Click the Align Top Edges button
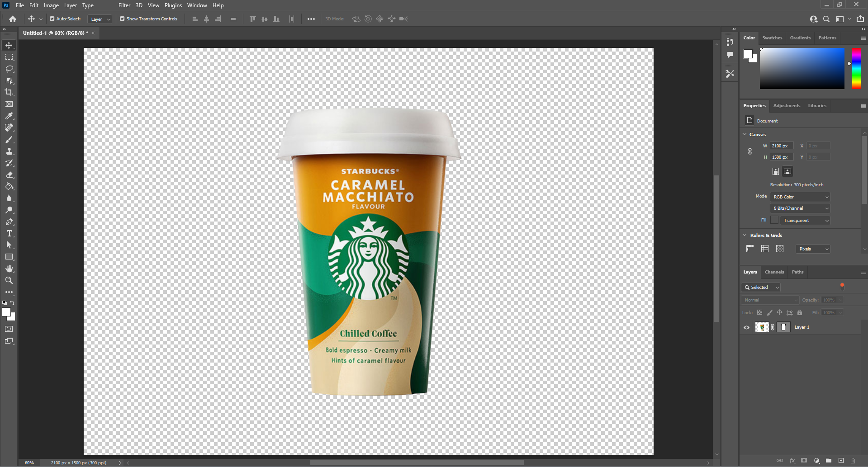The width and height of the screenshot is (868, 467). click(252, 19)
